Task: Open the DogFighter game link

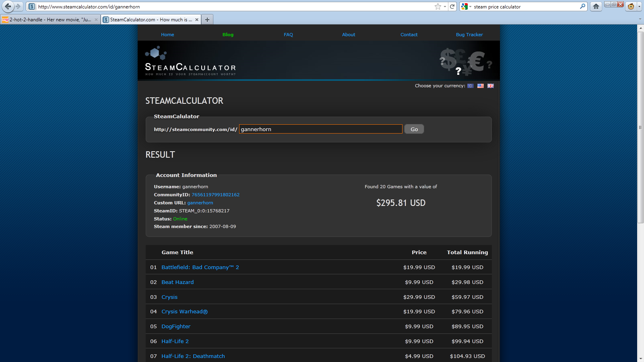Action: coord(176,327)
